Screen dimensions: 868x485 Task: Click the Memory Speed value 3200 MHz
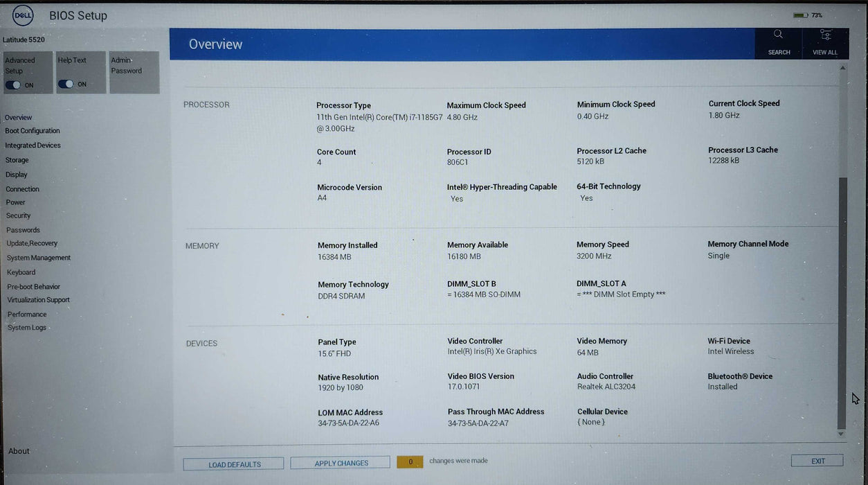pyautogui.click(x=594, y=256)
